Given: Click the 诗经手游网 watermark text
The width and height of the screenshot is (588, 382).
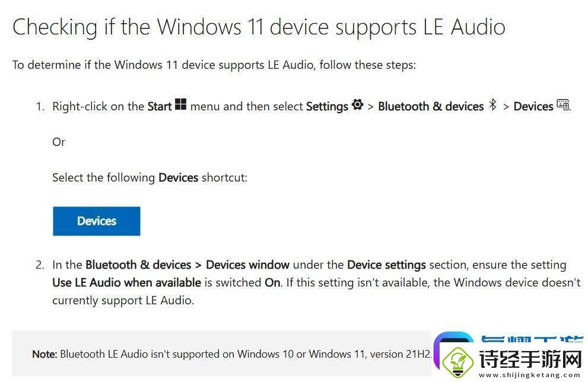Looking at the screenshot, I should tap(530, 359).
